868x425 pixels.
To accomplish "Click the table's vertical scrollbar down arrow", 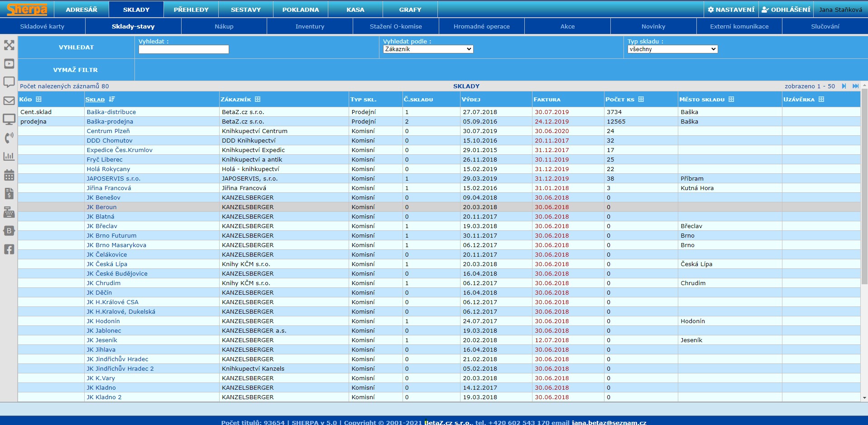I will coord(864,398).
